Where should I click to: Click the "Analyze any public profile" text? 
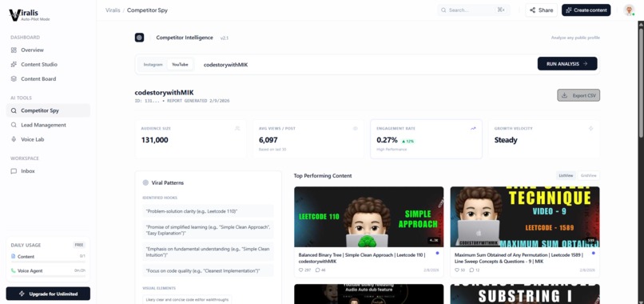click(575, 38)
